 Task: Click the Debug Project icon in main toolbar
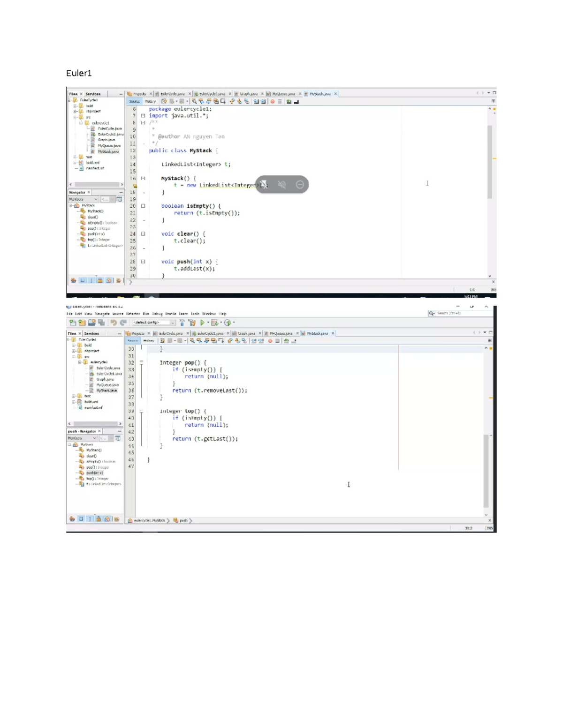[x=214, y=323]
